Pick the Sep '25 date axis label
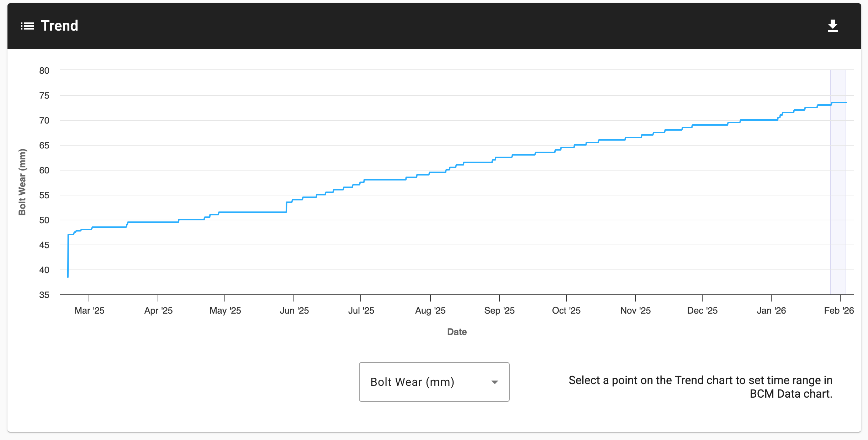 (x=499, y=310)
